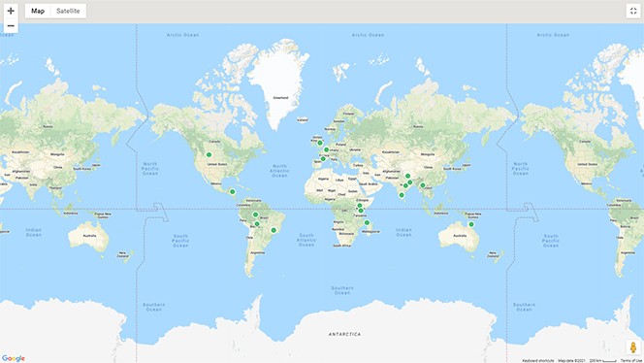Click the map scale bar at bottom
Viewport: 644px width, 363px height.
click(x=603, y=360)
